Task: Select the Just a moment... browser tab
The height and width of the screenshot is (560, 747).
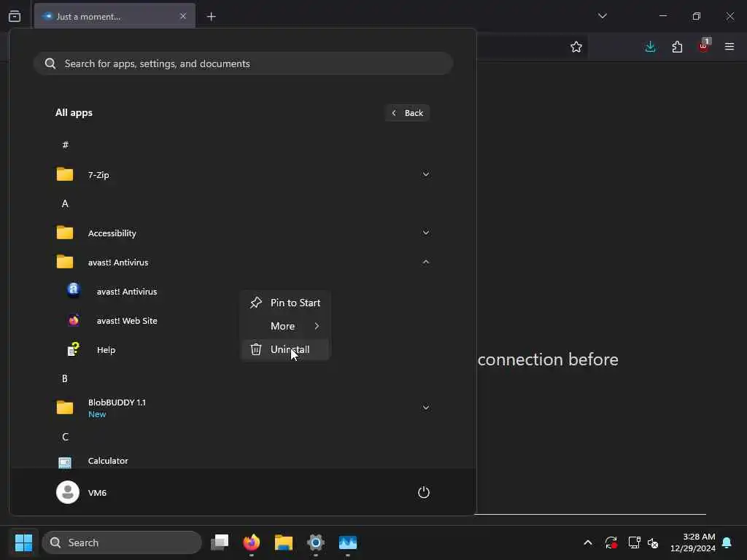Action: click(x=115, y=16)
